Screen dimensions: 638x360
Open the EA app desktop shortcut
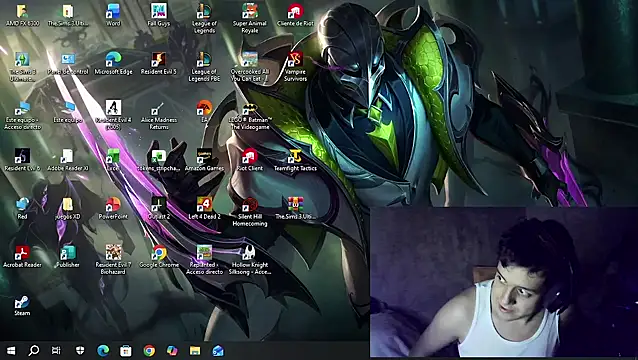click(x=204, y=111)
